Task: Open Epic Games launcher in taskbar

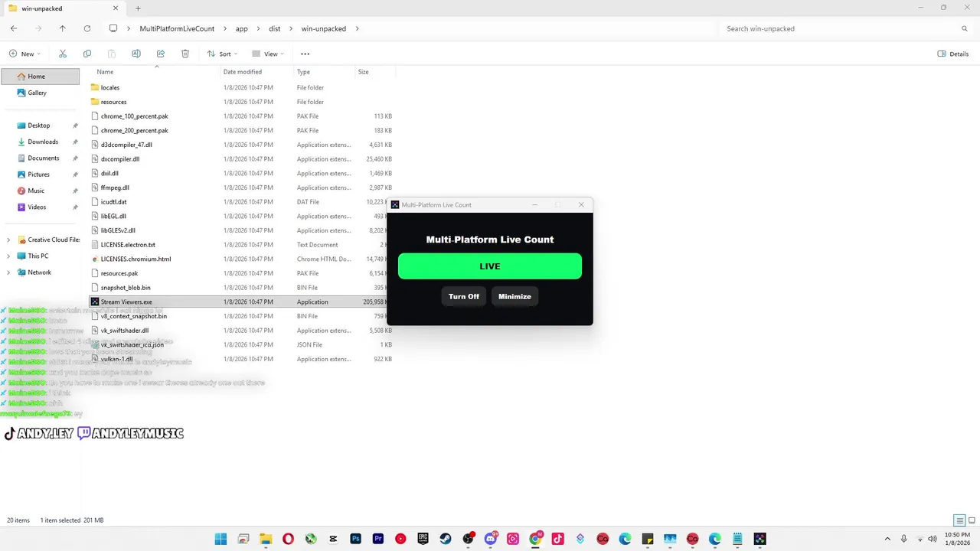Action: point(423,539)
